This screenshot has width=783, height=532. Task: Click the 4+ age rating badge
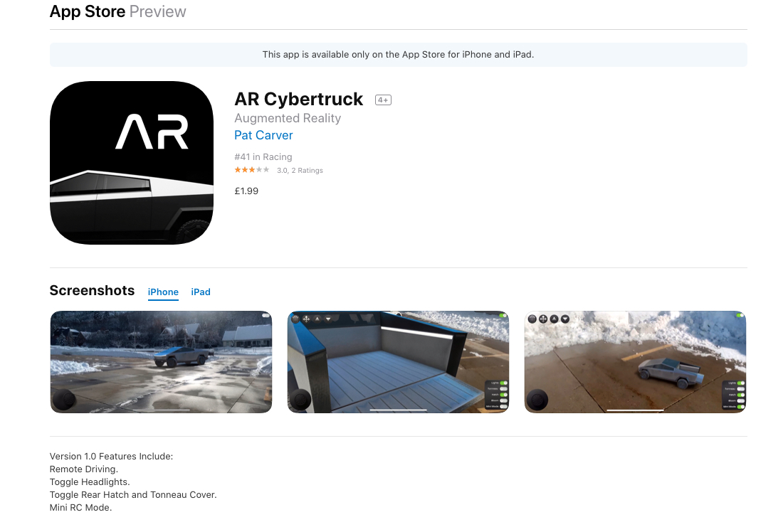point(383,100)
